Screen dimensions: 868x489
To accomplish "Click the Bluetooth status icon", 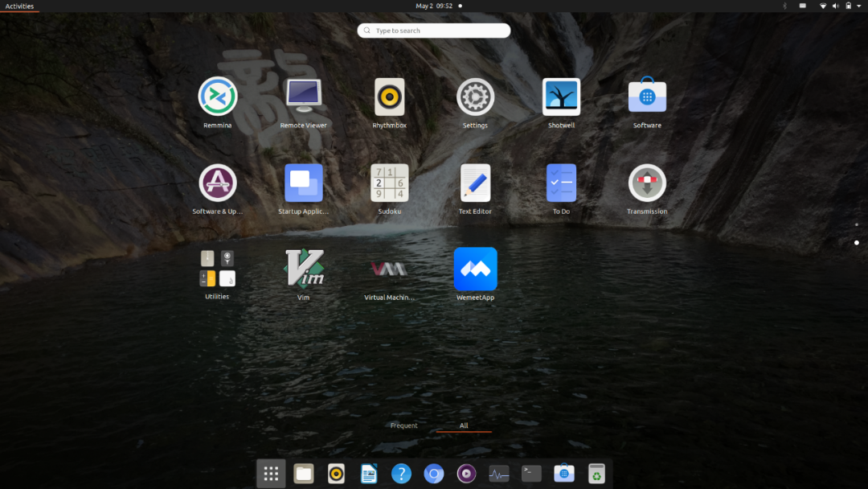I will (784, 6).
